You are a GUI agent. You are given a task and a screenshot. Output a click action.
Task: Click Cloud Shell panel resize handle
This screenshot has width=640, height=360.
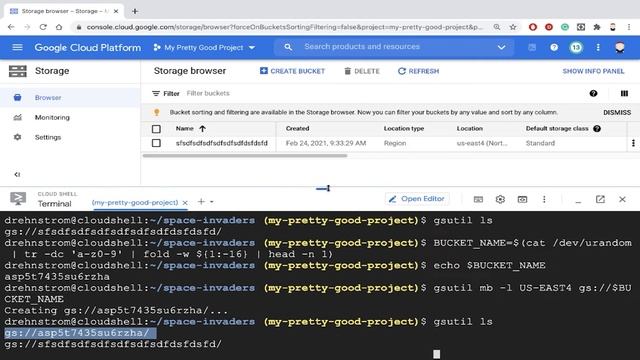(x=323, y=188)
